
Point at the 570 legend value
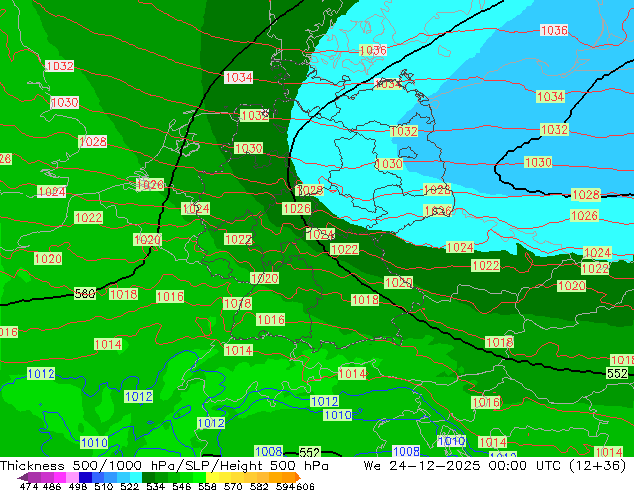pos(233,486)
